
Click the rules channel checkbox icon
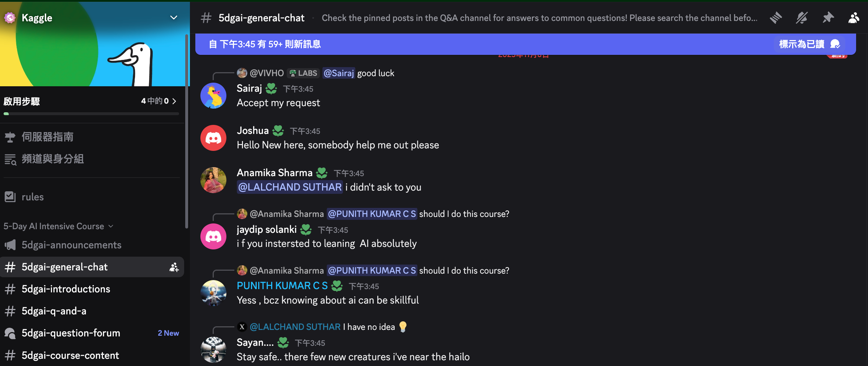click(10, 197)
